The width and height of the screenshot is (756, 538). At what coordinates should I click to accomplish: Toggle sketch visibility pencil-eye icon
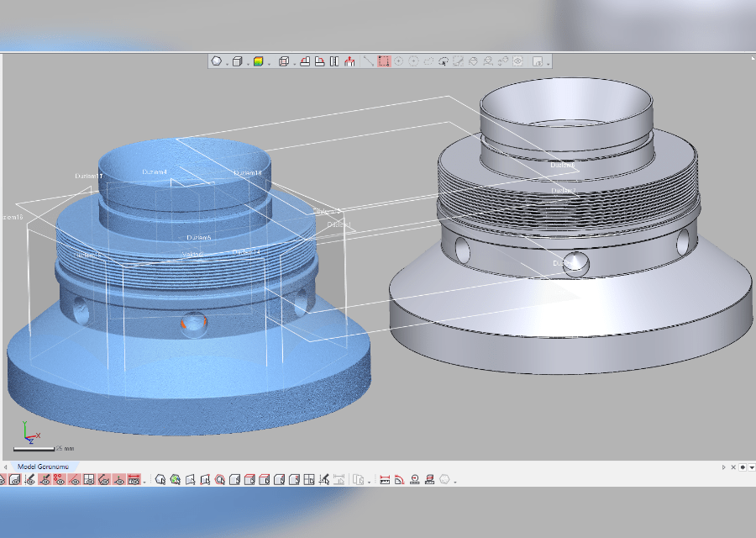pos(30,480)
